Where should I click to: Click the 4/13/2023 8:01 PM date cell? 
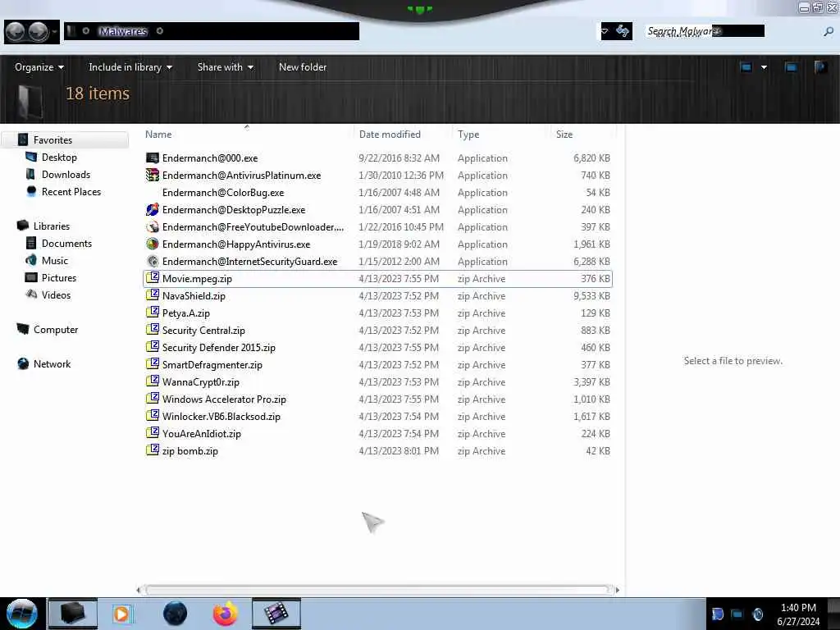click(x=399, y=451)
